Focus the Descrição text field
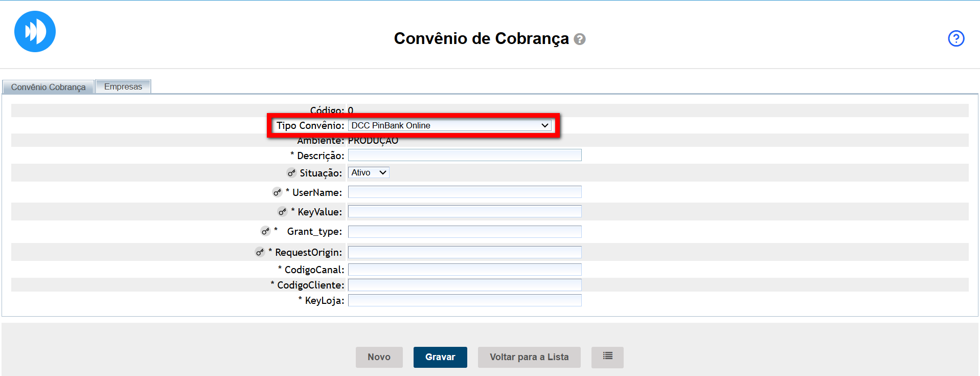 coord(464,155)
